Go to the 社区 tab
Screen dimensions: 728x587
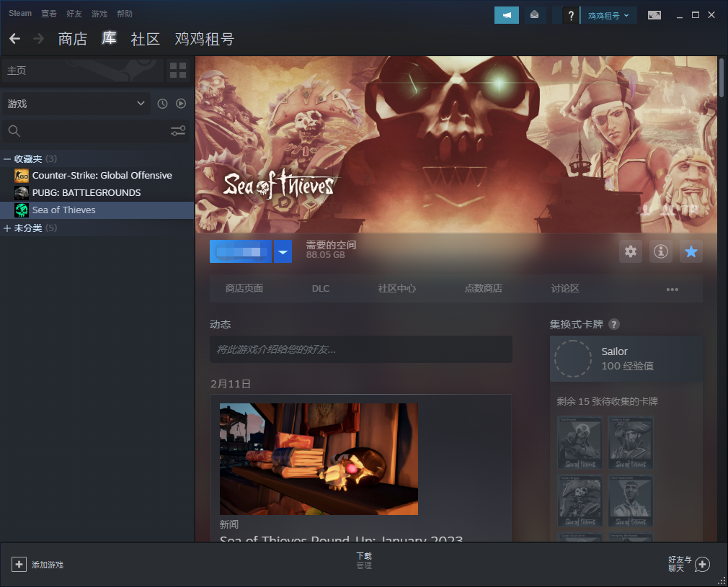146,39
